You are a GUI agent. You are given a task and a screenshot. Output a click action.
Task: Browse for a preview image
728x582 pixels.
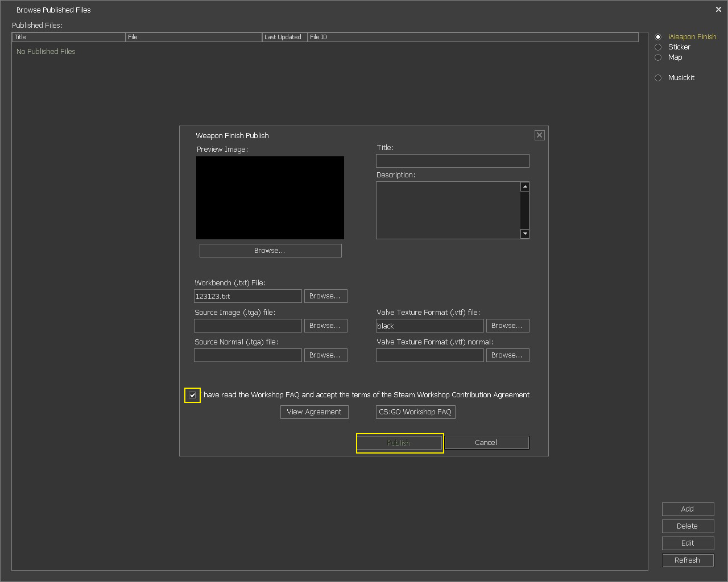(x=270, y=251)
